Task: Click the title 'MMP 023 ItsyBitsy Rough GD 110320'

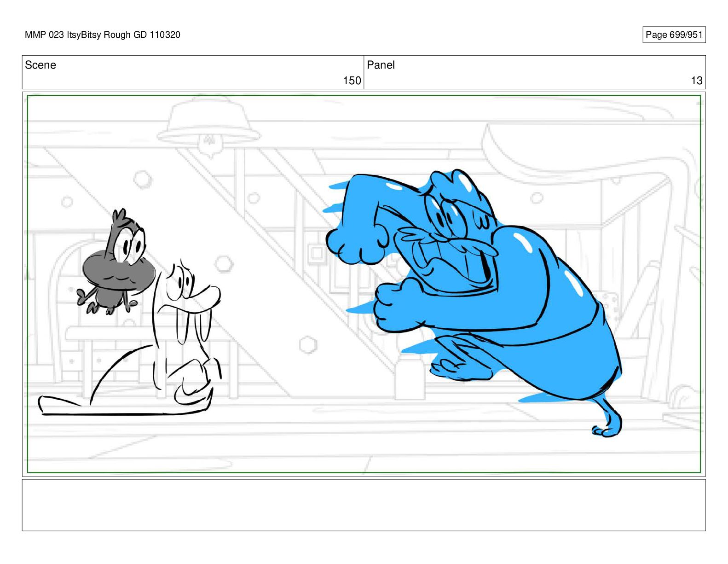Action: 103,35
